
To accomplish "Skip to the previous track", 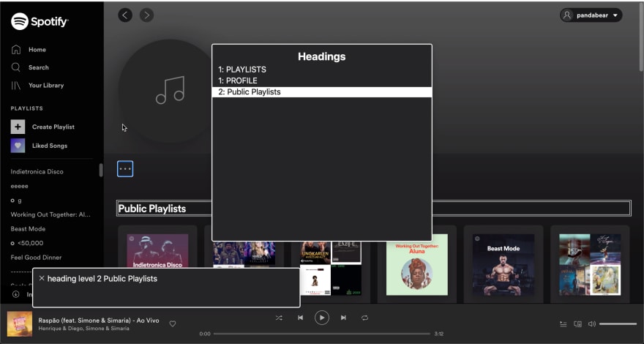I will tap(300, 318).
